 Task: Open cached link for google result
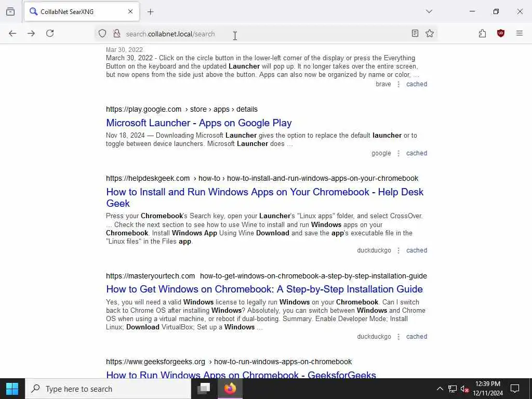(417, 153)
